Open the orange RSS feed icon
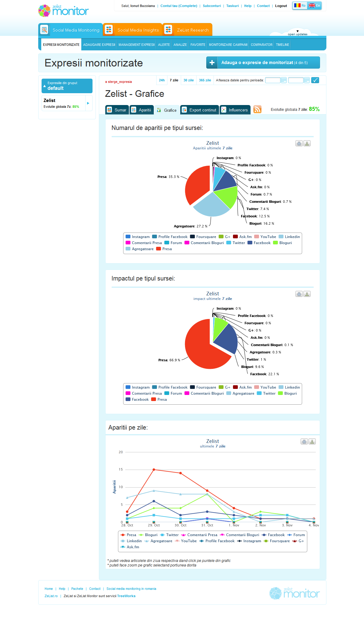Screen dimensions: 364x619 [x=257, y=109]
